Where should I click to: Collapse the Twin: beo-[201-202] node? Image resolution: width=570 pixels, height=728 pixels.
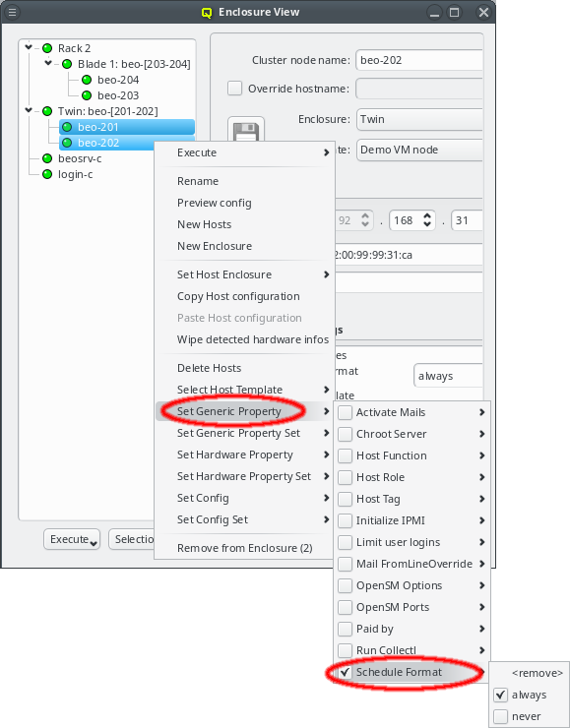(29, 110)
